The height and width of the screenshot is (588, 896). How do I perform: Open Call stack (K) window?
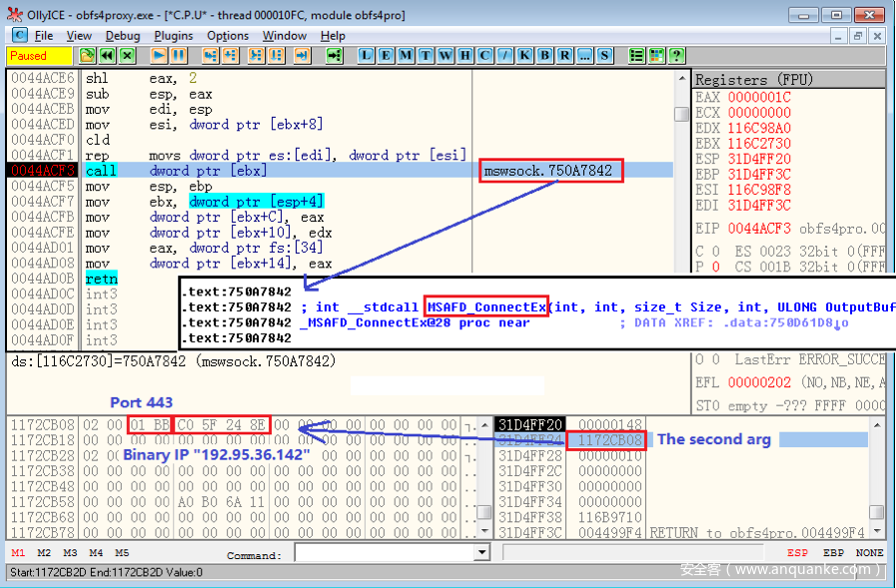click(x=525, y=56)
